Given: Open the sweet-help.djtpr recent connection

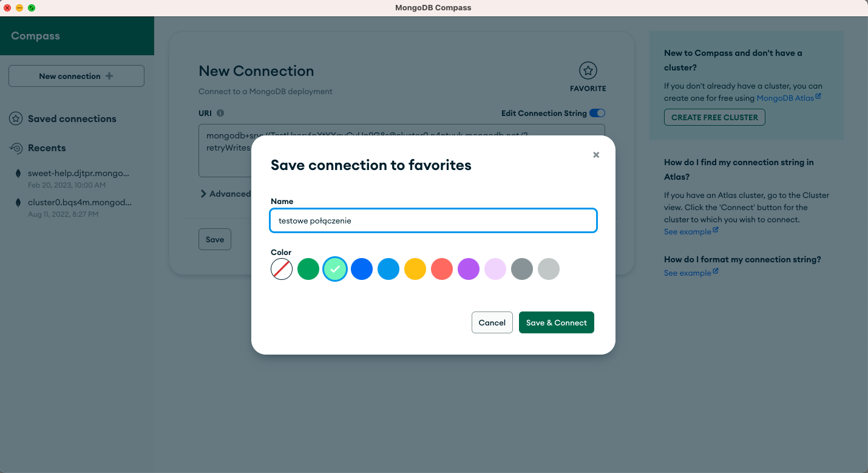Looking at the screenshot, I should click(x=79, y=174).
